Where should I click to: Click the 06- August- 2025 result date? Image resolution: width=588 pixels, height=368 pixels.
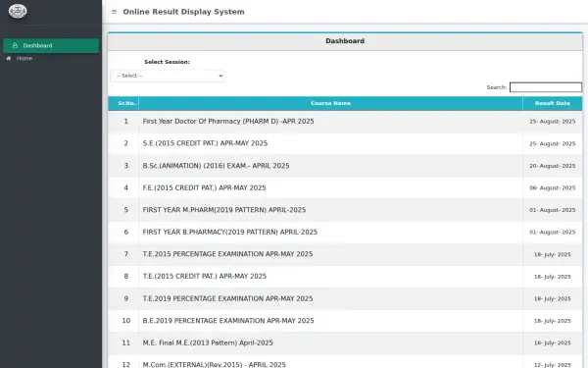coord(553,188)
